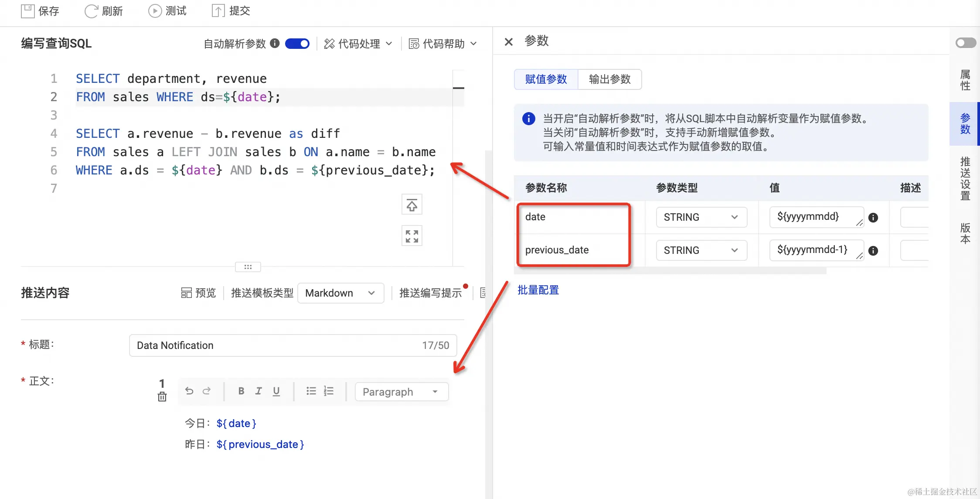Open STRING type dropdown for date parameter
The image size is (980, 499).
(x=701, y=217)
